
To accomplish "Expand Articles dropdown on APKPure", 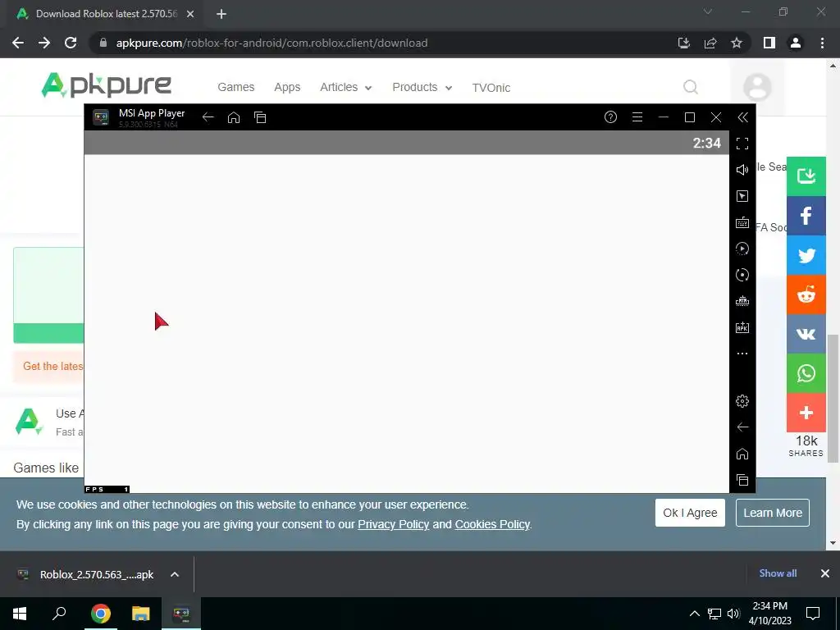I will [345, 87].
